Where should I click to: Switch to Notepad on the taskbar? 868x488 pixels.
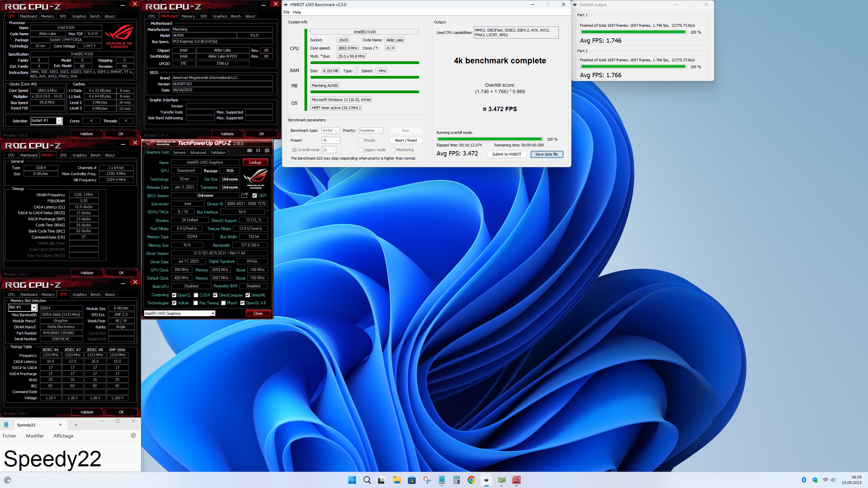point(441,480)
